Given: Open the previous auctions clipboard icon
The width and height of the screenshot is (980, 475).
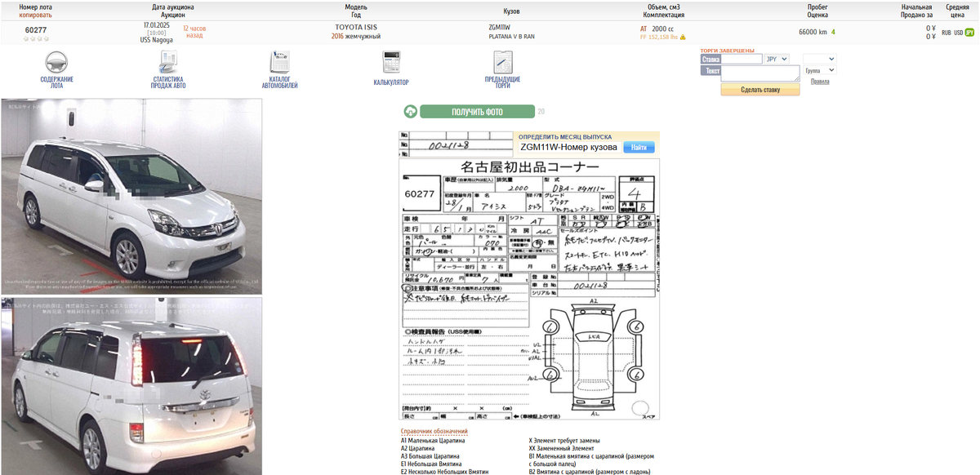Looking at the screenshot, I should click(x=502, y=63).
